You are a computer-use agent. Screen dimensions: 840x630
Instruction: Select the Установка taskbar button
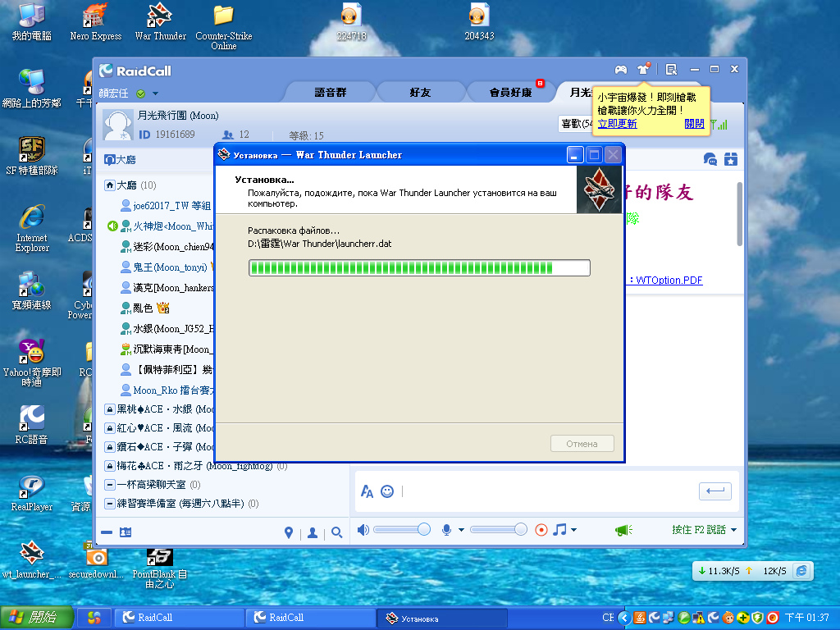(441, 619)
